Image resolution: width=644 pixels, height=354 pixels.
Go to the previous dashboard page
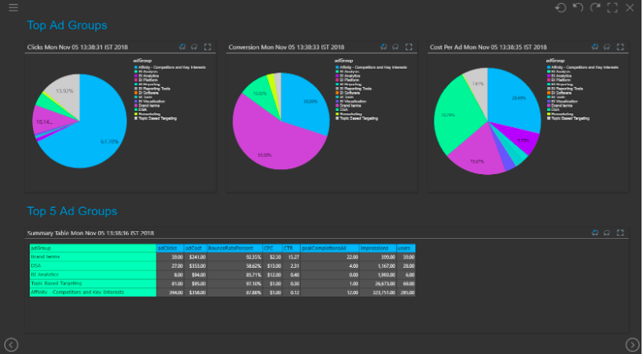click(12, 344)
